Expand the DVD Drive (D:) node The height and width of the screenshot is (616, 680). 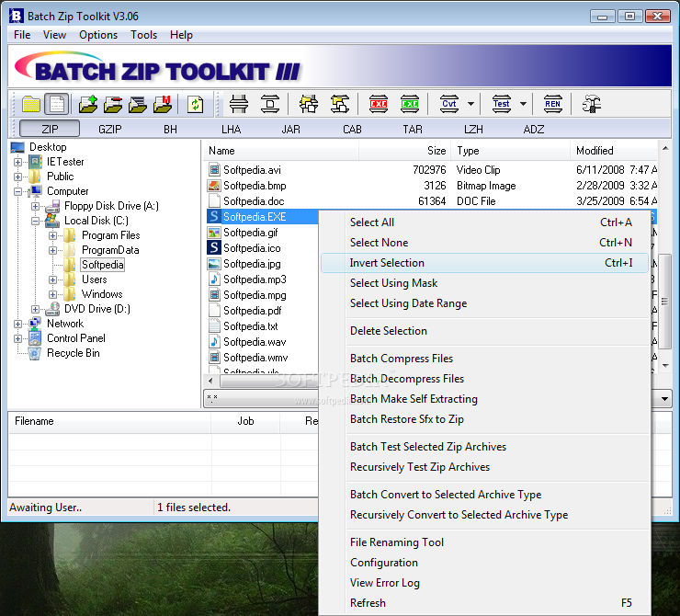35,309
